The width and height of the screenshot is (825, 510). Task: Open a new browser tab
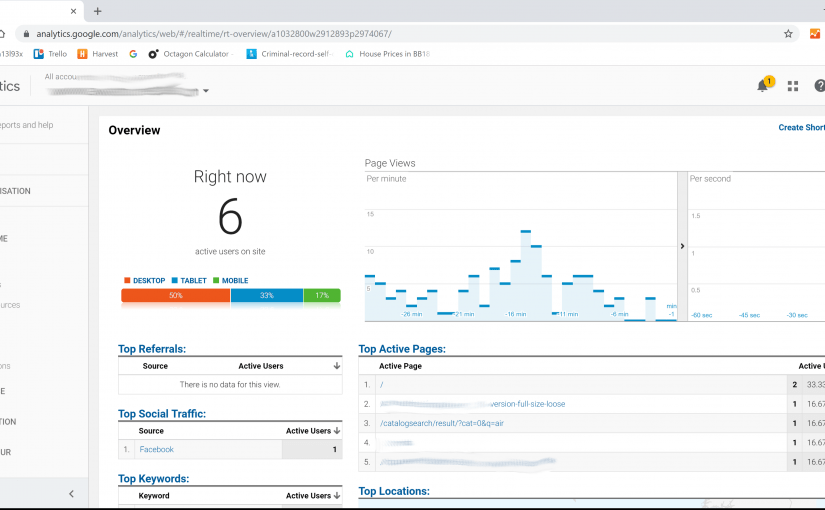pos(97,11)
